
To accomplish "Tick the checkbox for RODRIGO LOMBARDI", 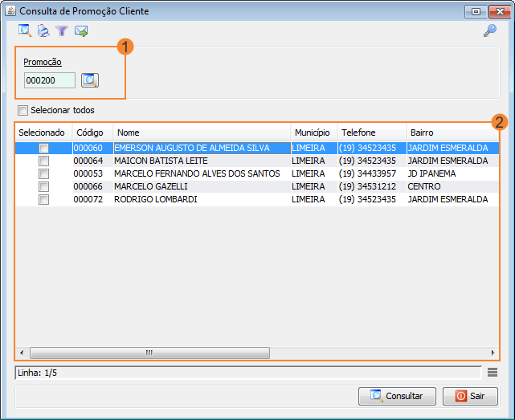I will click(x=43, y=199).
